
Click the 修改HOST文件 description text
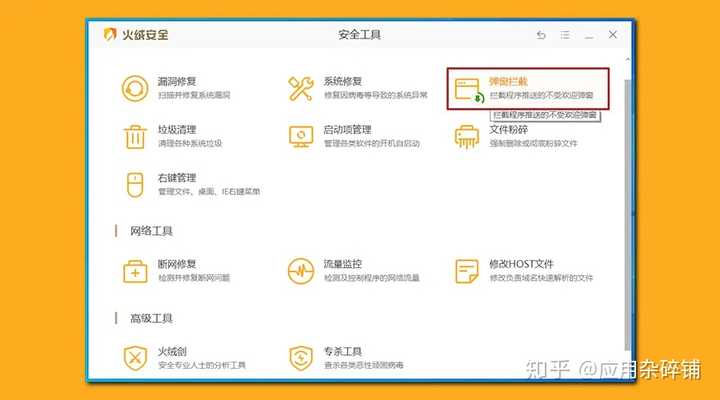(x=541, y=278)
